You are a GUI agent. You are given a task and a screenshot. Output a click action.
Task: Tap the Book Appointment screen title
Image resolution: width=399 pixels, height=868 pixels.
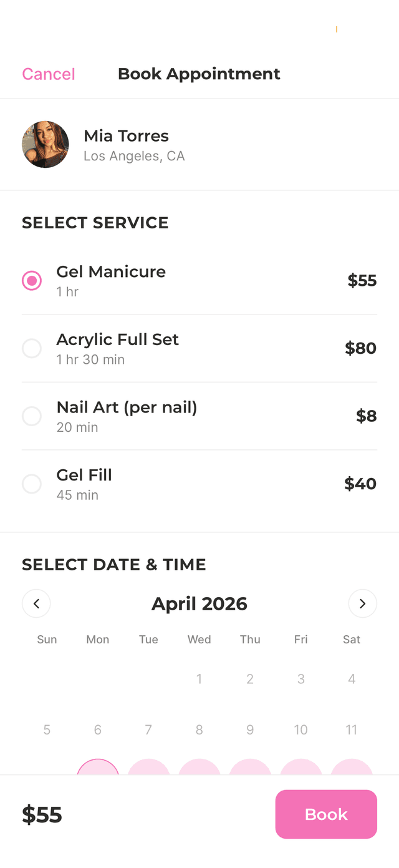point(199,74)
